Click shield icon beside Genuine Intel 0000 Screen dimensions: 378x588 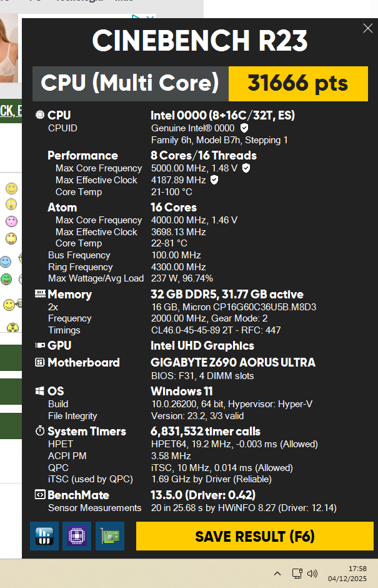(244, 128)
